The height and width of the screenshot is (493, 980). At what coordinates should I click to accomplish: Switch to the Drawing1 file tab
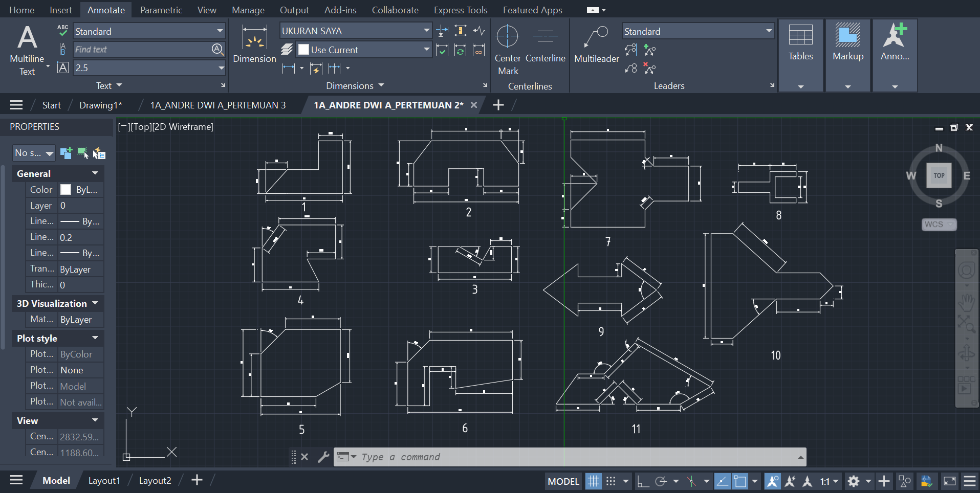[101, 105]
